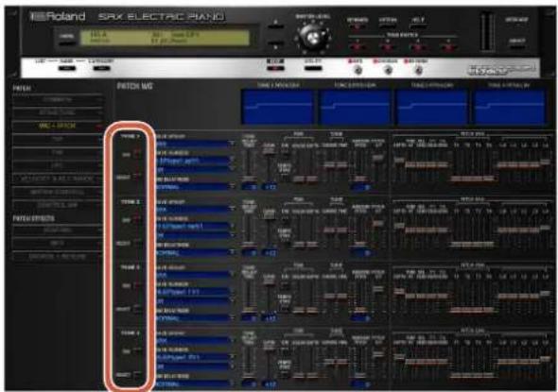Toggle Tone Switch 1 in the top panel
Image resolution: width=558 pixels, height=392 pixels.
tap(357, 46)
